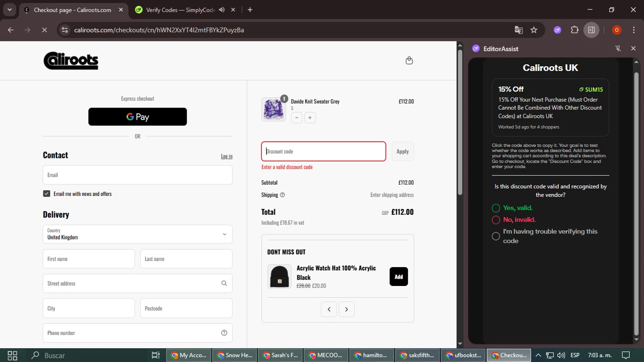Increase sweater quantity with plus button
Screen dimensions: 644x362
coord(310,118)
